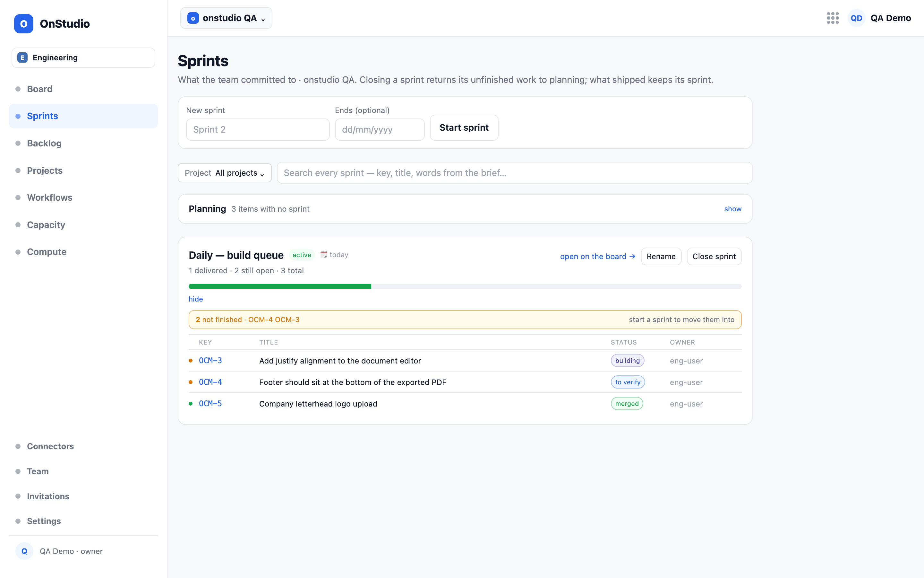Click QA Demo · owner in sidebar footer

tap(71, 551)
